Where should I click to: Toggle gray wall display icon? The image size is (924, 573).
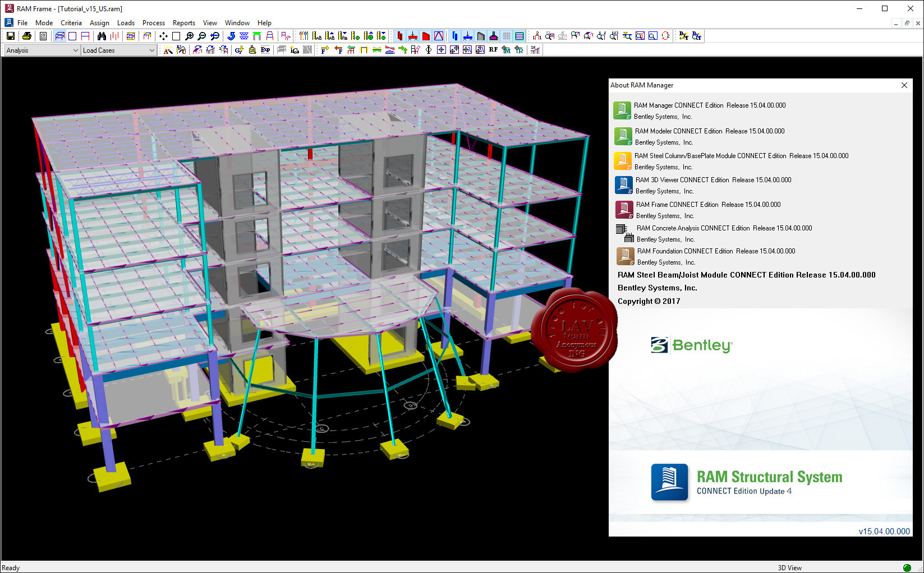click(x=481, y=36)
